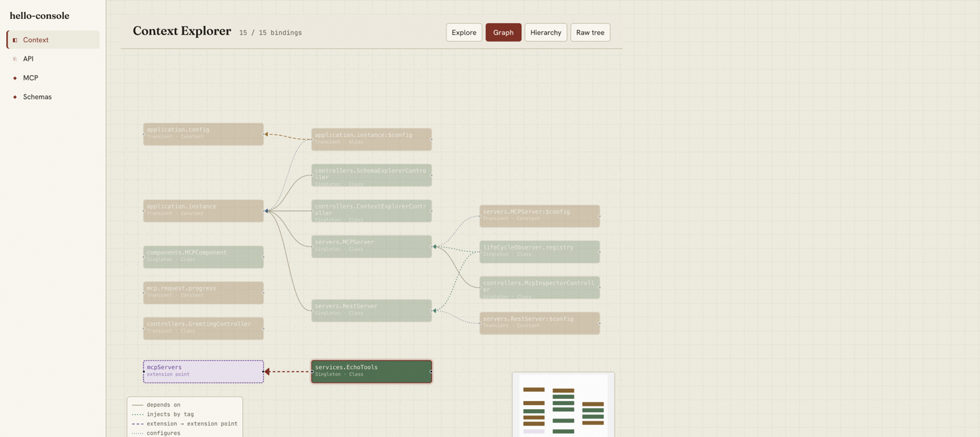Click the 'depends on' legend entry

163,405
